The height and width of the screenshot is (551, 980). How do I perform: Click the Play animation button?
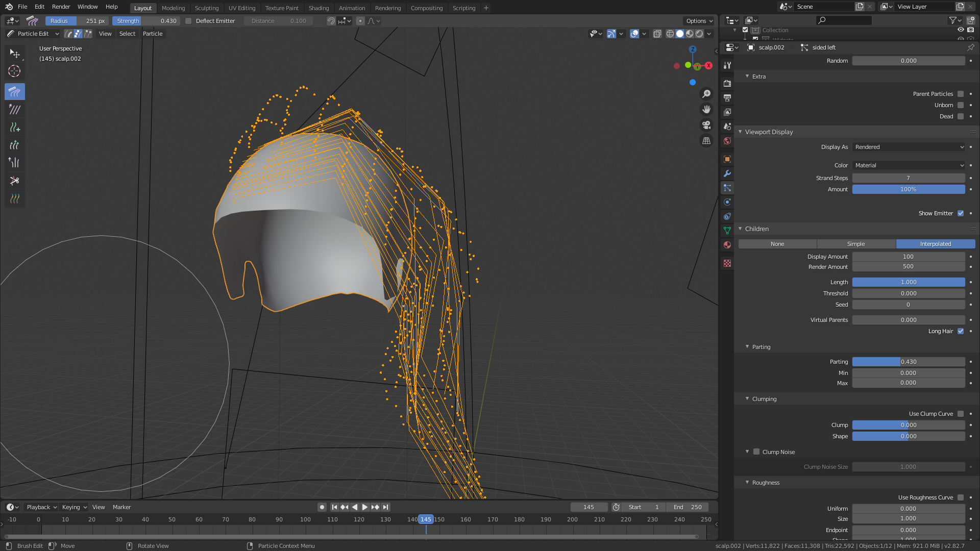[x=364, y=507]
